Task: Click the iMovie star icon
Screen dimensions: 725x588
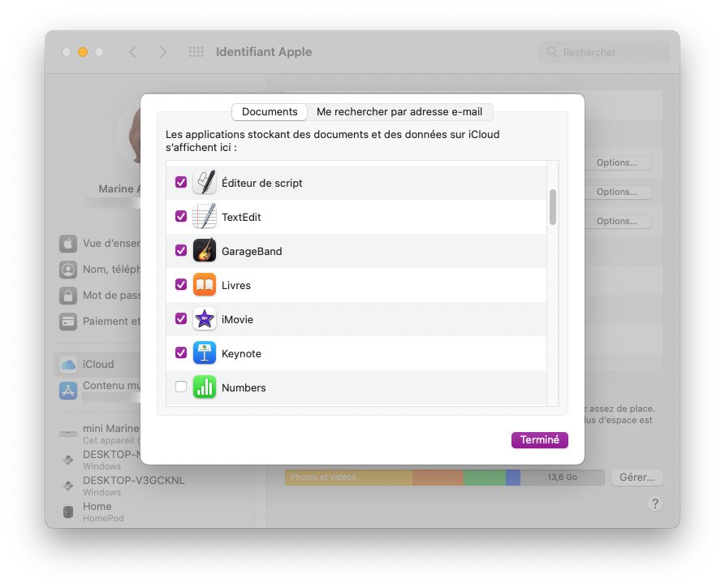Action: tap(204, 319)
